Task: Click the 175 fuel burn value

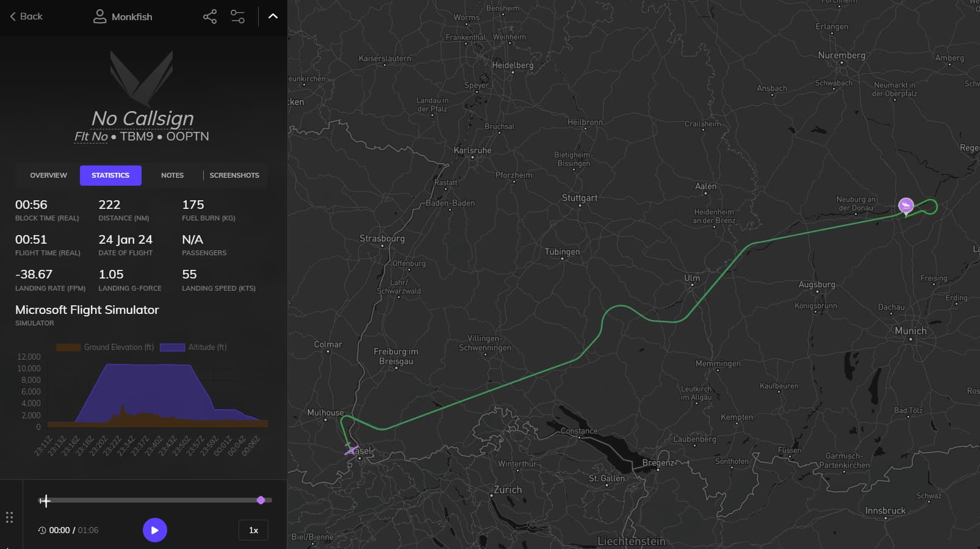Action: [193, 205]
